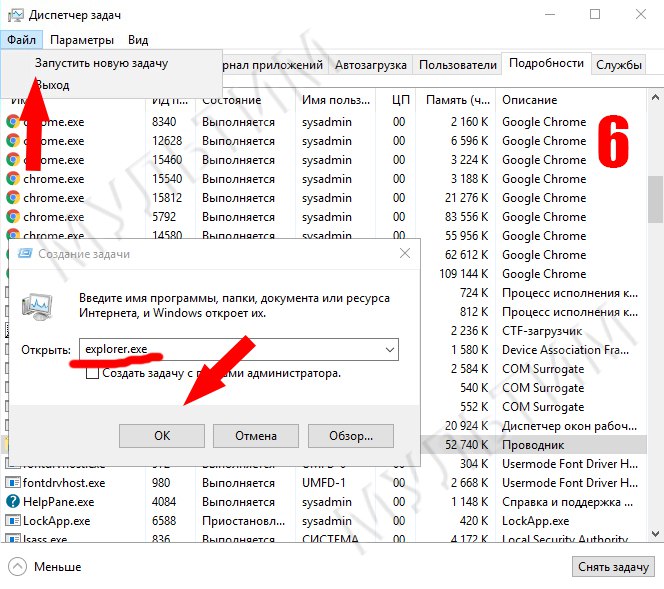This screenshot has width=664, height=589.
Task: Click the Chrome icon of process 12628
Action: pos(13,141)
